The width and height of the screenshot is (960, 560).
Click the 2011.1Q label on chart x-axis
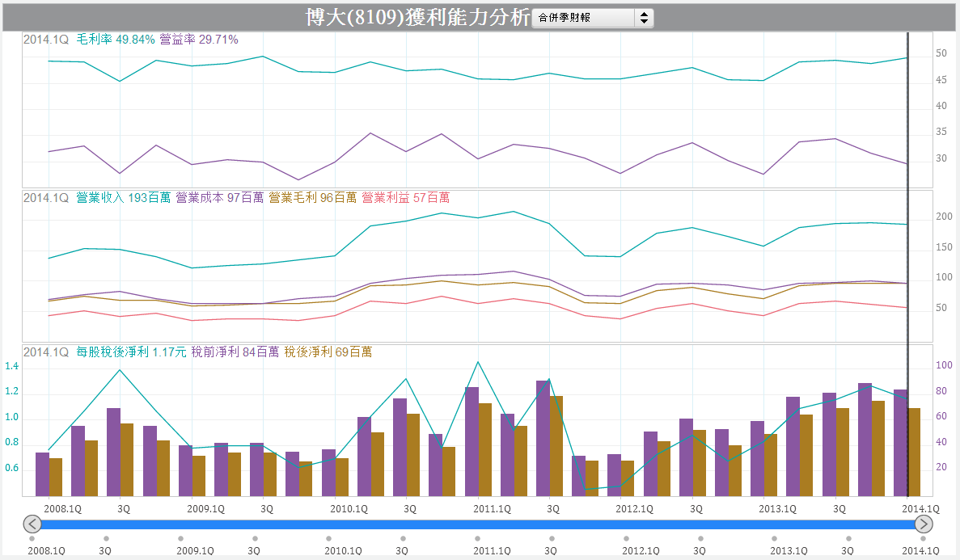tap(492, 508)
